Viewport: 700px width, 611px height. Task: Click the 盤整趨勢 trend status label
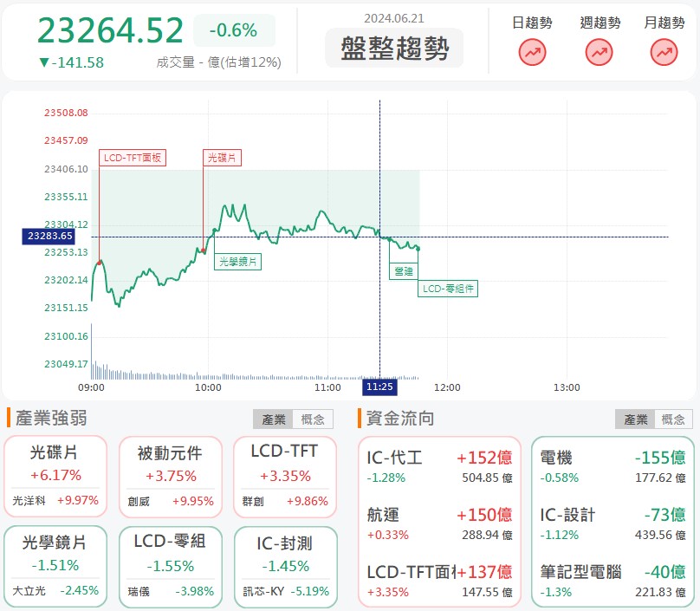[394, 49]
